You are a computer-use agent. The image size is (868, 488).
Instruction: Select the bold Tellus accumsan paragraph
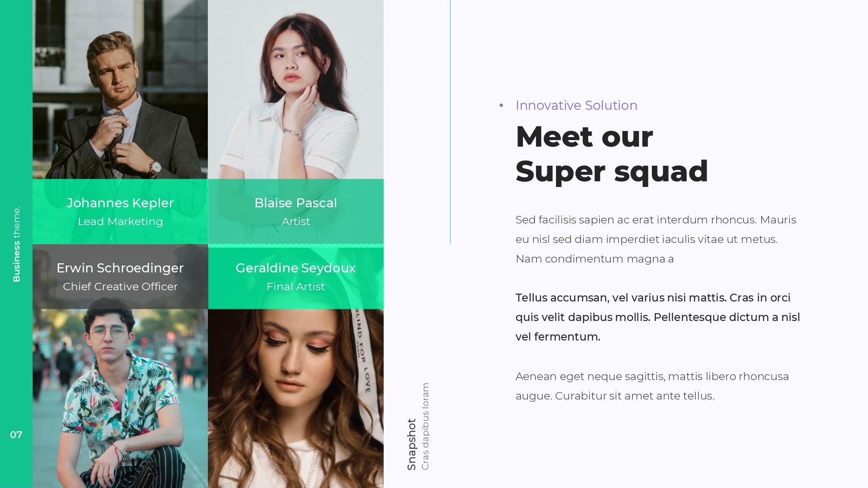[x=658, y=317]
